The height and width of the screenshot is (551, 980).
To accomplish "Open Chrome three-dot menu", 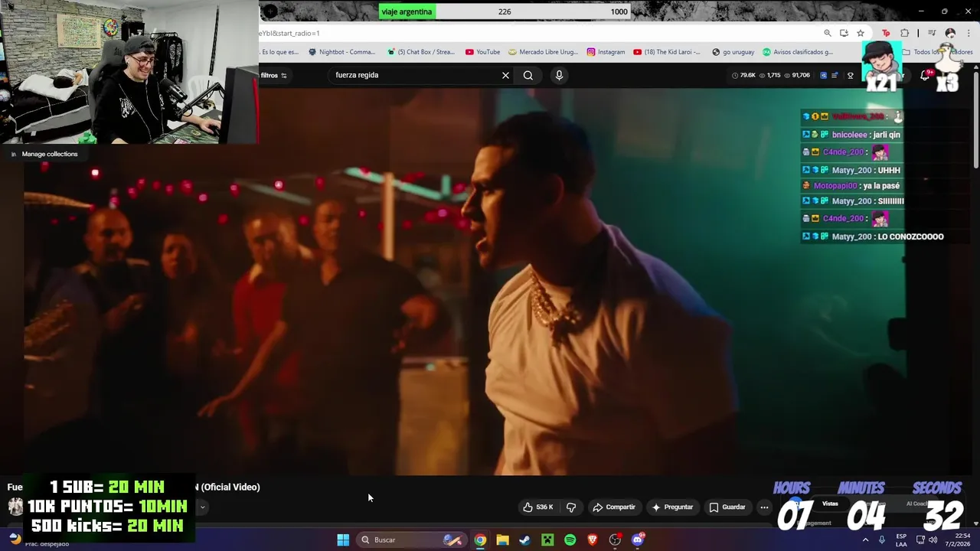I will [x=969, y=33].
